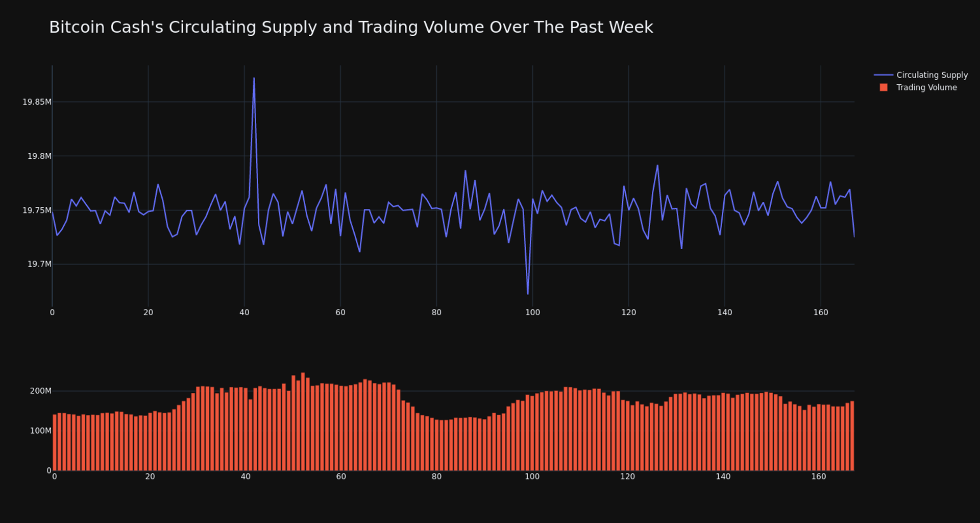Click x-axis label 120 on supply chart
980x523 pixels.
[629, 313]
